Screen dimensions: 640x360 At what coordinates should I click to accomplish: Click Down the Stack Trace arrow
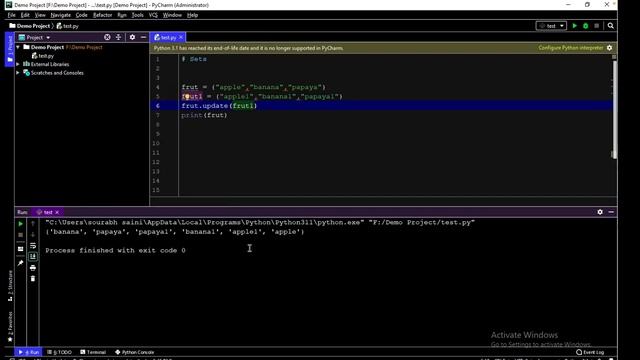(x=33, y=235)
